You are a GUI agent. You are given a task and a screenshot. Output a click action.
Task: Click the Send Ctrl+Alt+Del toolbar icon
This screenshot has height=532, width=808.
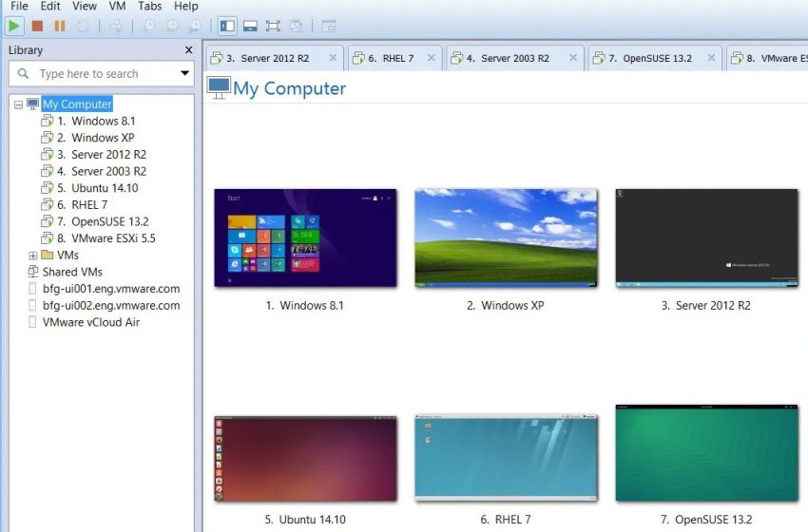click(x=117, y=26)
